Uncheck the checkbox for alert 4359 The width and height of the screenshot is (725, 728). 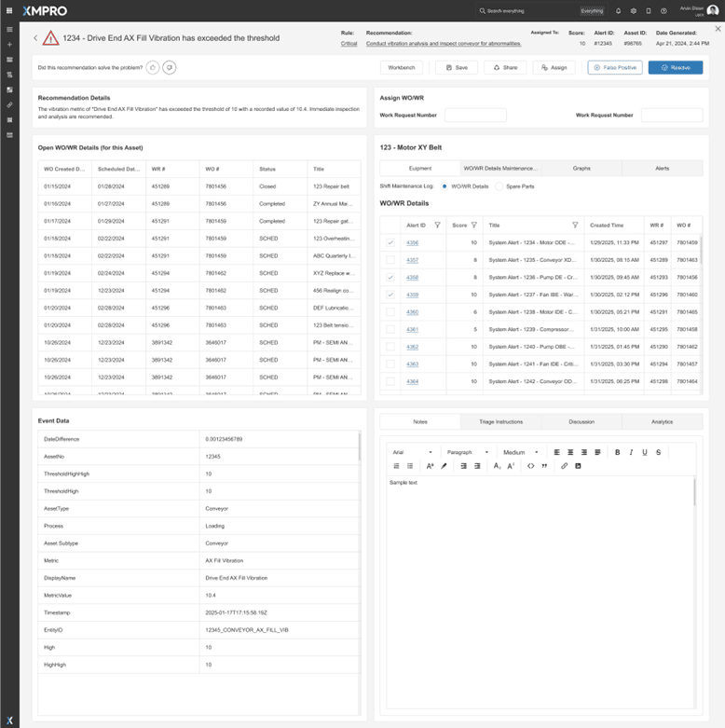click(x=390, y=295)
